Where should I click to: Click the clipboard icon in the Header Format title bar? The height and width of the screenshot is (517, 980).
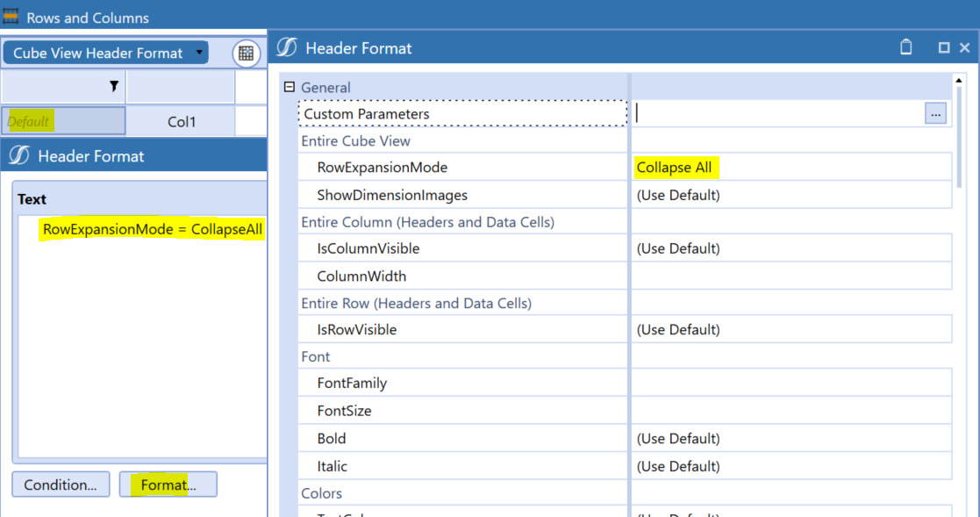coord(906,47)
